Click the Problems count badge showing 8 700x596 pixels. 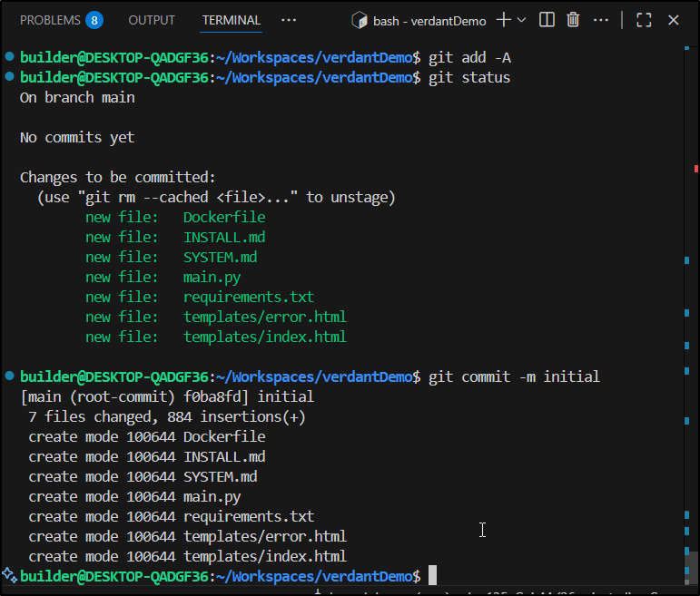pos(94,20)
